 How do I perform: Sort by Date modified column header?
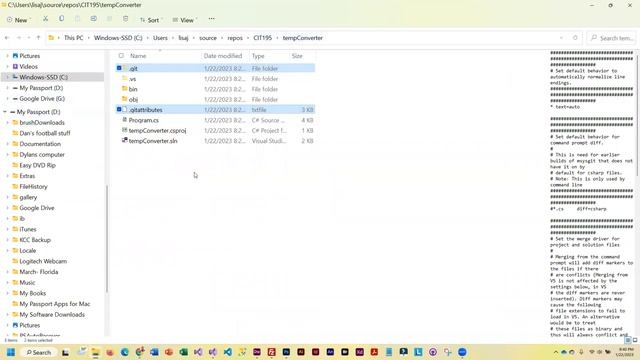223,56
